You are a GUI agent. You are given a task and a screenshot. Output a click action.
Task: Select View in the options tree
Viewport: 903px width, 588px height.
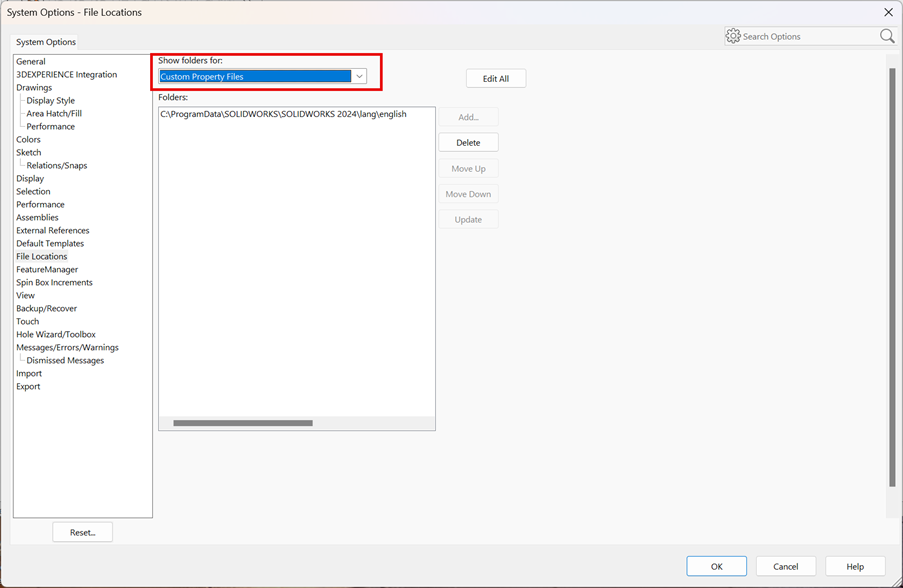click(x=25, y=295)
